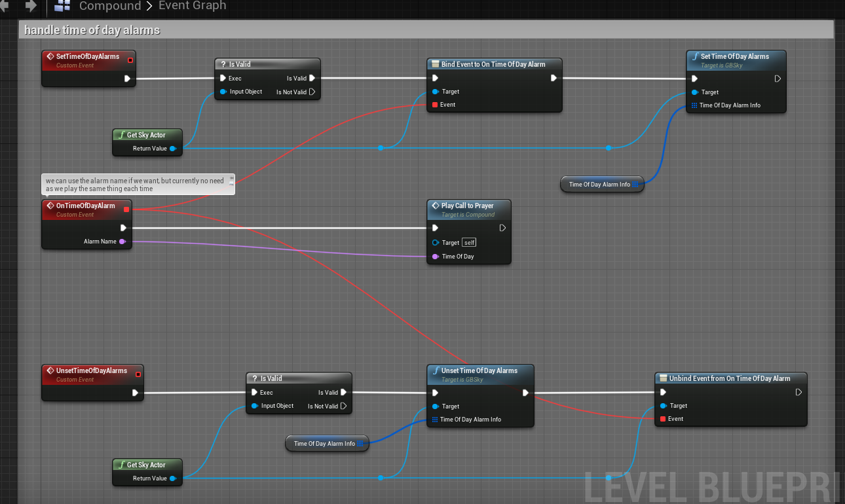Select the Event Graph breadcrumb
Image resolution: width=845 pixels, height=504 pixels.
[192, 6]
